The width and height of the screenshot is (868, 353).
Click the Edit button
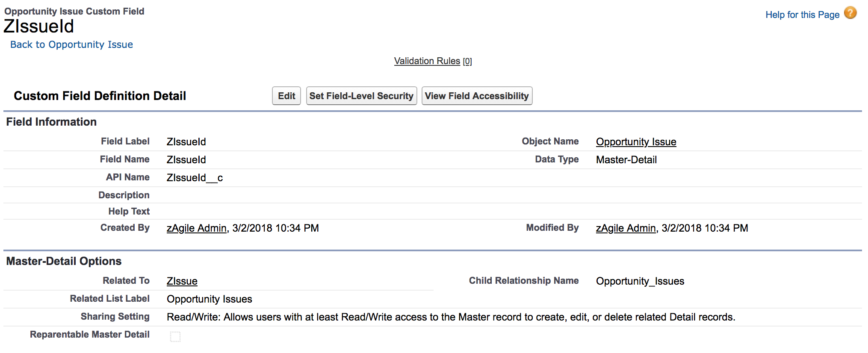coord(286,96)
